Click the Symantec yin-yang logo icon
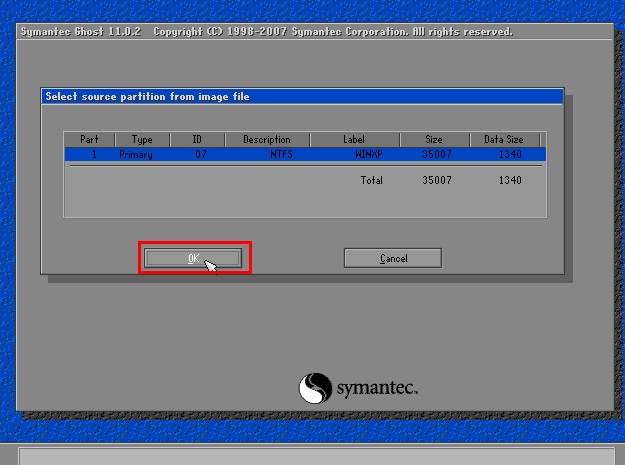Image resolution: width=625 pixels, height=465 pixels. pyautogui.click(x=315, y=387)
